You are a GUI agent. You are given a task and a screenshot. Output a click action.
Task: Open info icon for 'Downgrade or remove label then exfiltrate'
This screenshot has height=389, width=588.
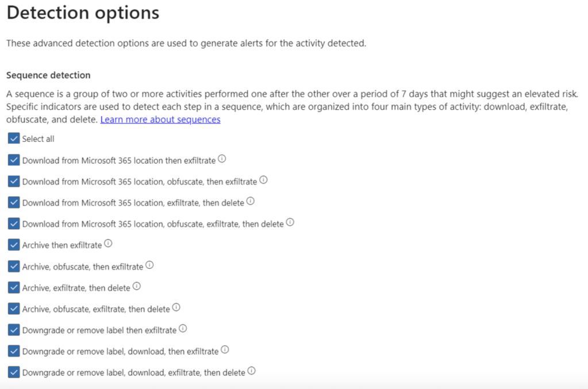pyautogui.click(x=183, y=329)
